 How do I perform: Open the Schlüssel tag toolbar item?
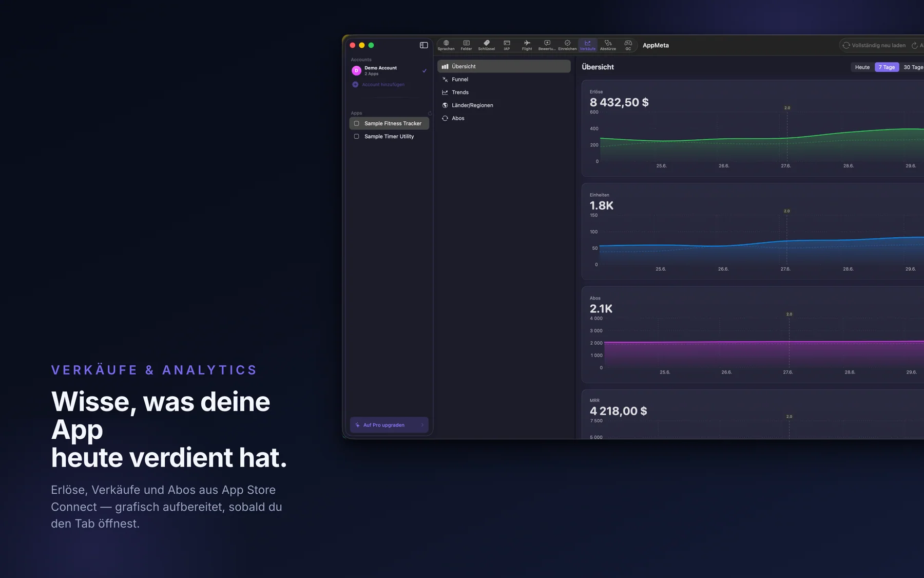click(487, 45)
